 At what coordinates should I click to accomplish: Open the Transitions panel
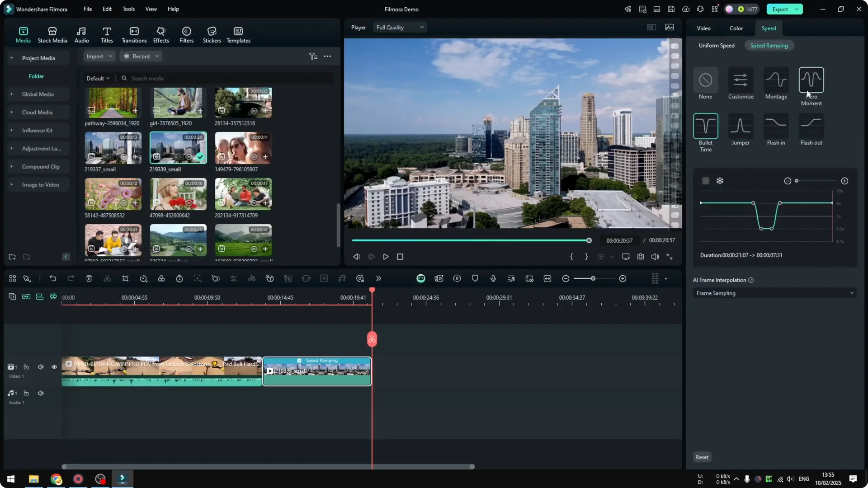tap(134, 34)
